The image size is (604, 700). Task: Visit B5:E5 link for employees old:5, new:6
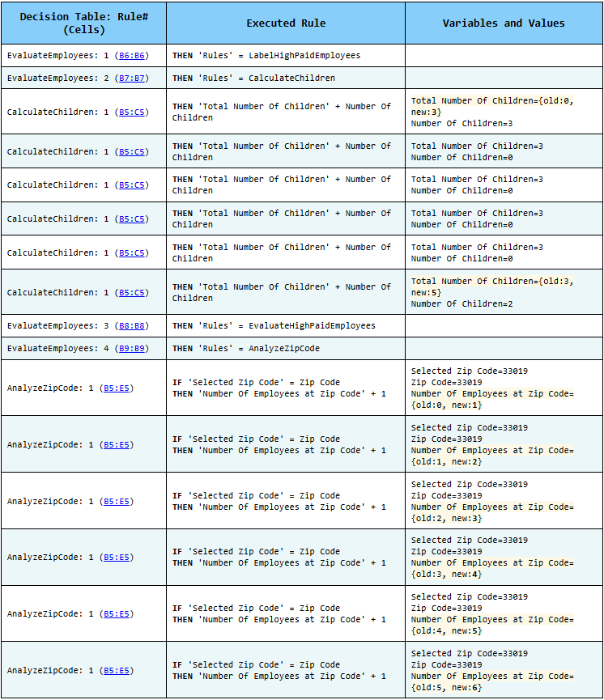click(117, 671)
